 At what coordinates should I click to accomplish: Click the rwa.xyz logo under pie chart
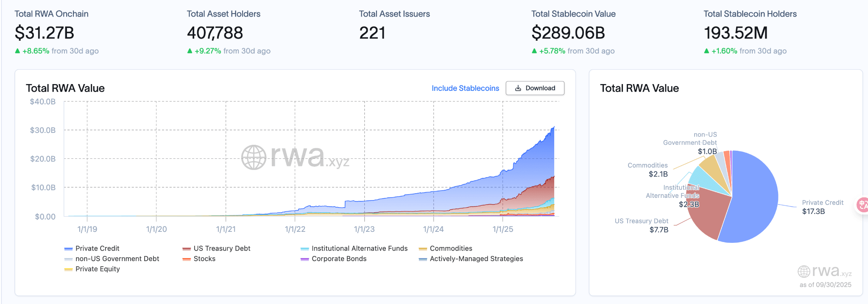point(824,271)
